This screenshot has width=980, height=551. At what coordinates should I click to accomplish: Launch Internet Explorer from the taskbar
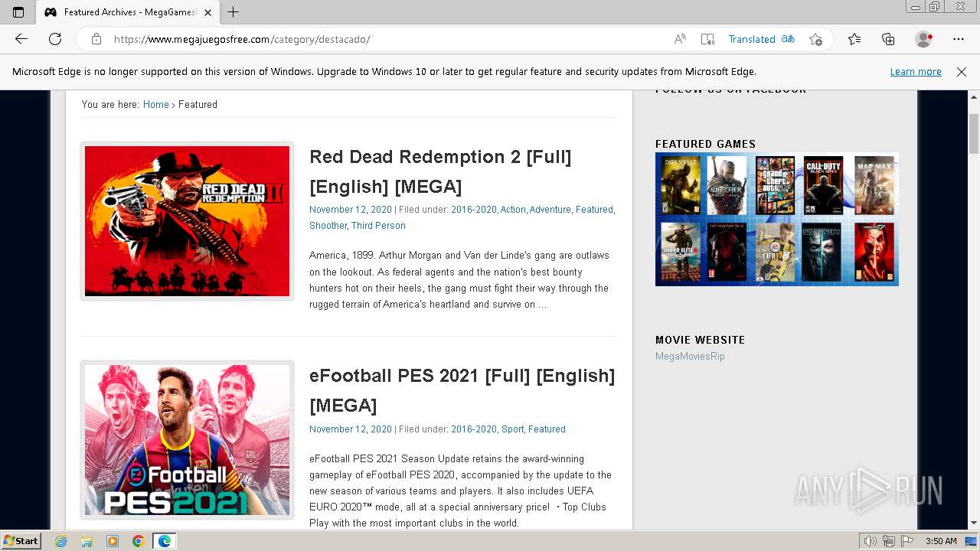[61, 541]
